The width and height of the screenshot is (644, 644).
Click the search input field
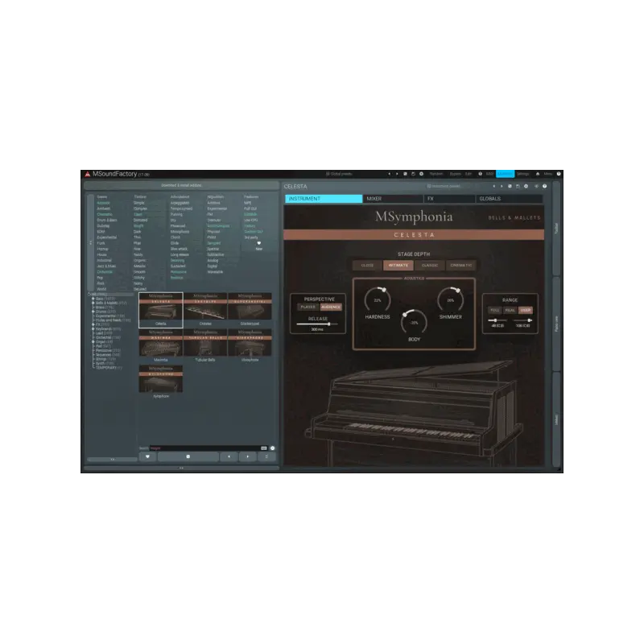(204, 448)
